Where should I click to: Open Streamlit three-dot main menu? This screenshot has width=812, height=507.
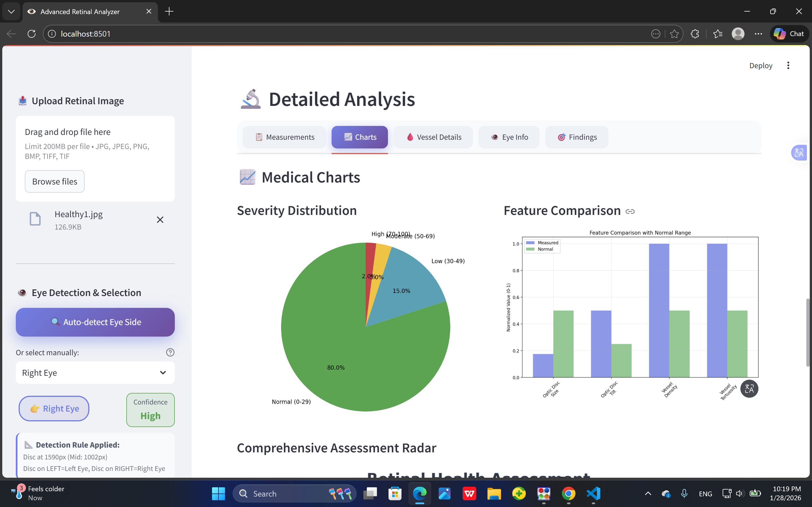pos(788,65)
